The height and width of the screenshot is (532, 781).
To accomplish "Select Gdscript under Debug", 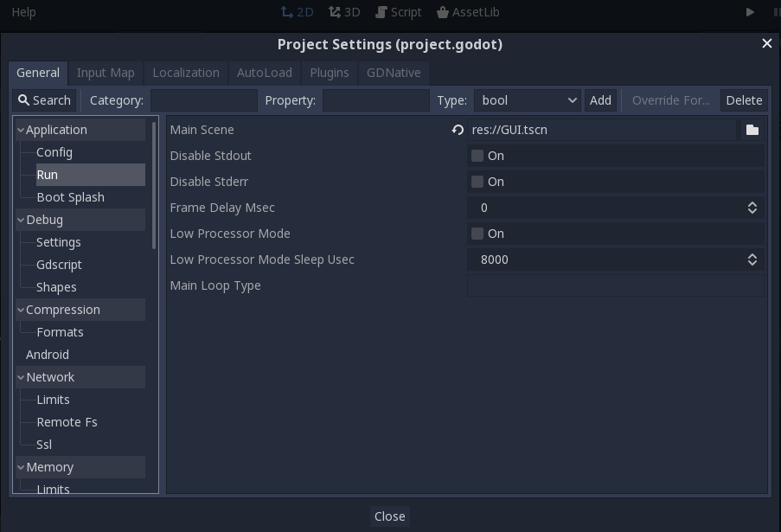I will tap(59, 265).
